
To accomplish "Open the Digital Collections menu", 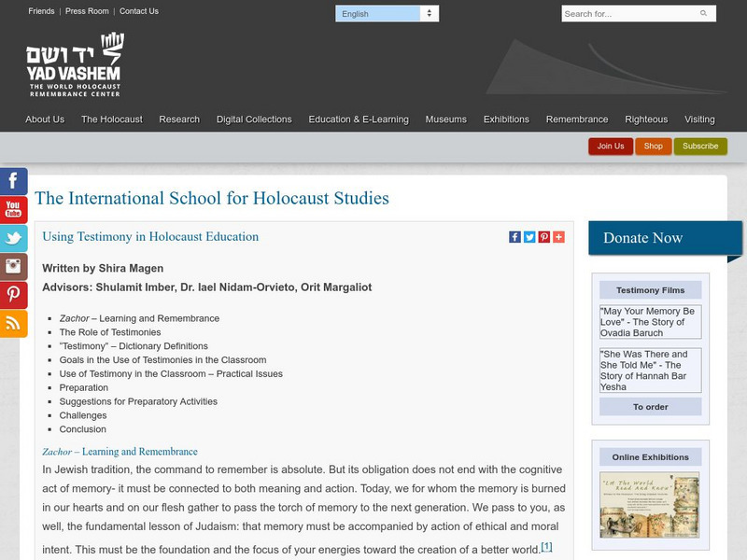I will (254, 119).
